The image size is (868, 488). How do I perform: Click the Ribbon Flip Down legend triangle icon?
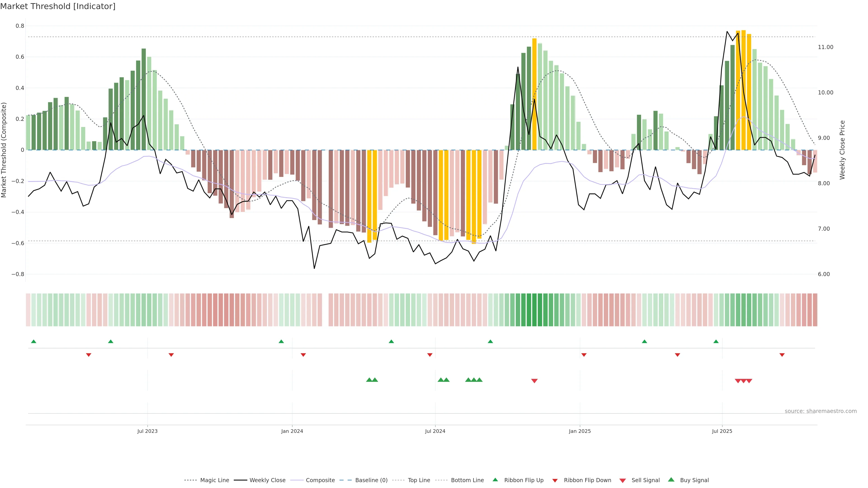(x=555, y=480)
